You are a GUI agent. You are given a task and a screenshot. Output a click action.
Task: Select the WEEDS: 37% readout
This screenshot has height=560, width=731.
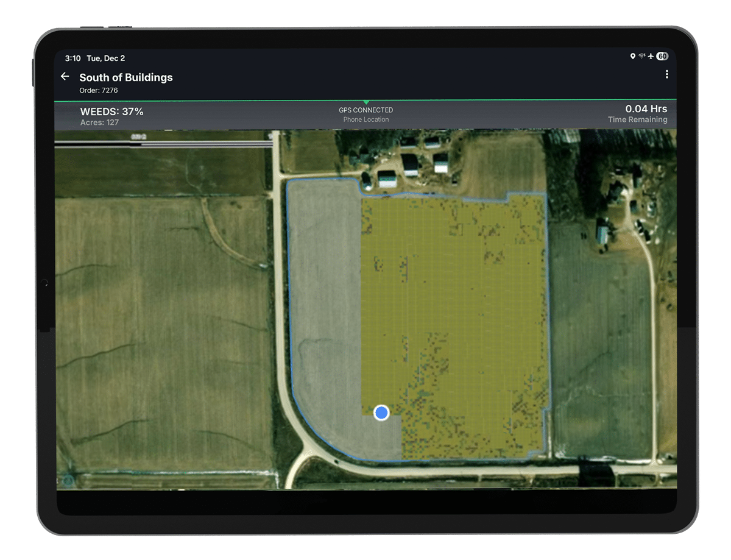tap(111, 112)
